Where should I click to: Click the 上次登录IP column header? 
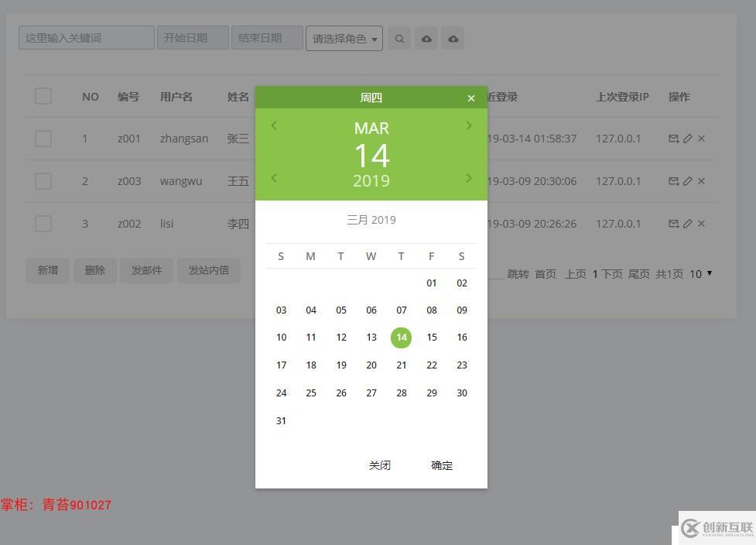(622, 97)
